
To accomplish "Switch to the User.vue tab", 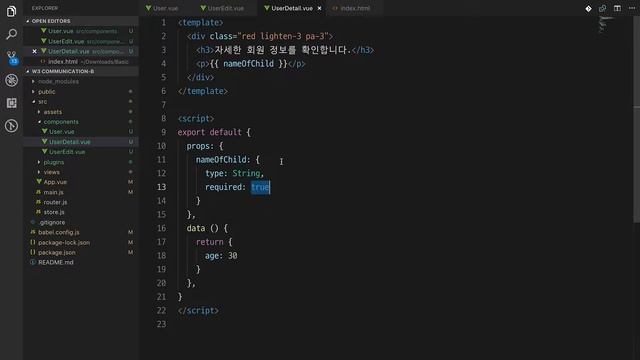I will pos(162,8).
